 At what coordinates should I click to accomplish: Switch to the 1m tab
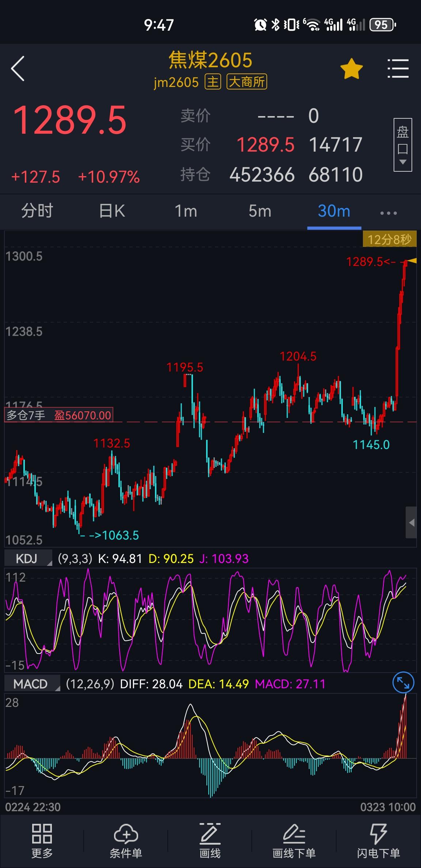click(x=186, y=211)
